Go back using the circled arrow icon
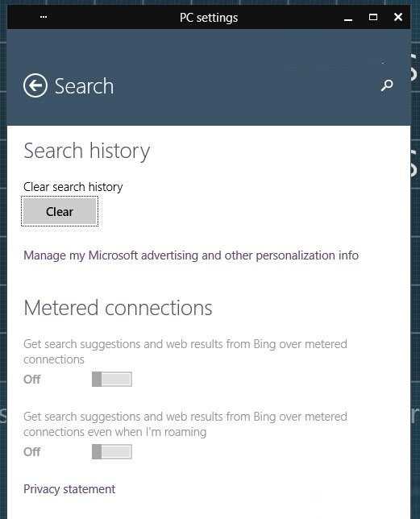This screenshot has height=519, width=420. coord(35,85)
